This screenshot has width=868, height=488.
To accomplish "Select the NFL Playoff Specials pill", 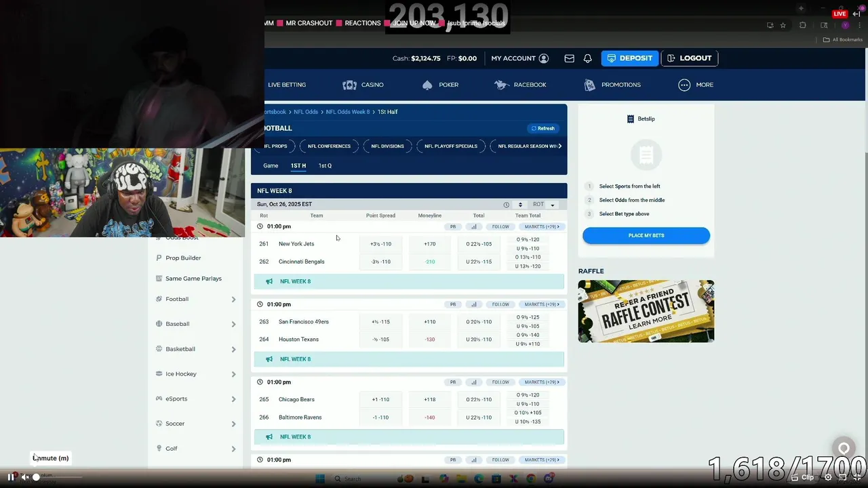I will pyautogui.click(x=451, y=146).
